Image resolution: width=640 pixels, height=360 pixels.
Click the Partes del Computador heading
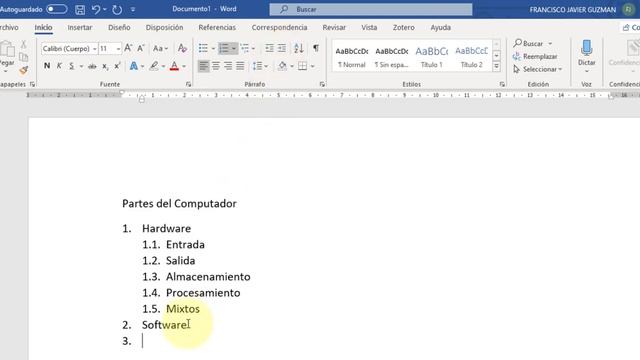179,203
